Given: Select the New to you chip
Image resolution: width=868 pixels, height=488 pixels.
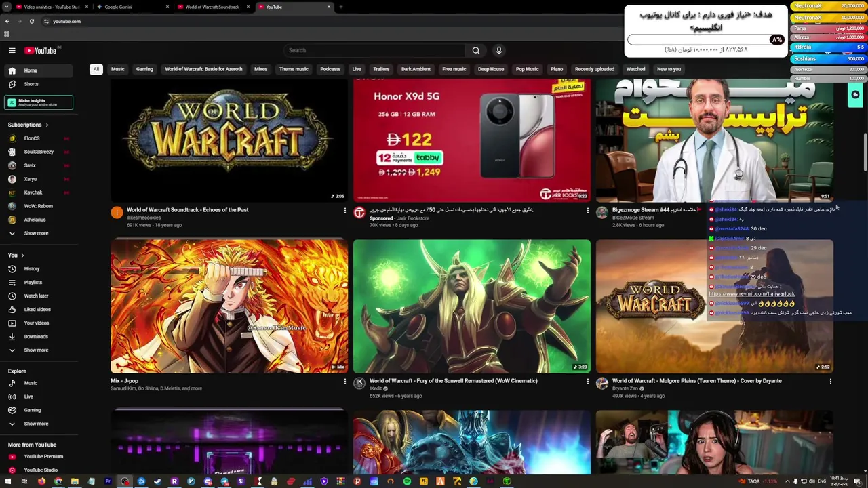Looking at the screenshot, I should tap(669, 69).
